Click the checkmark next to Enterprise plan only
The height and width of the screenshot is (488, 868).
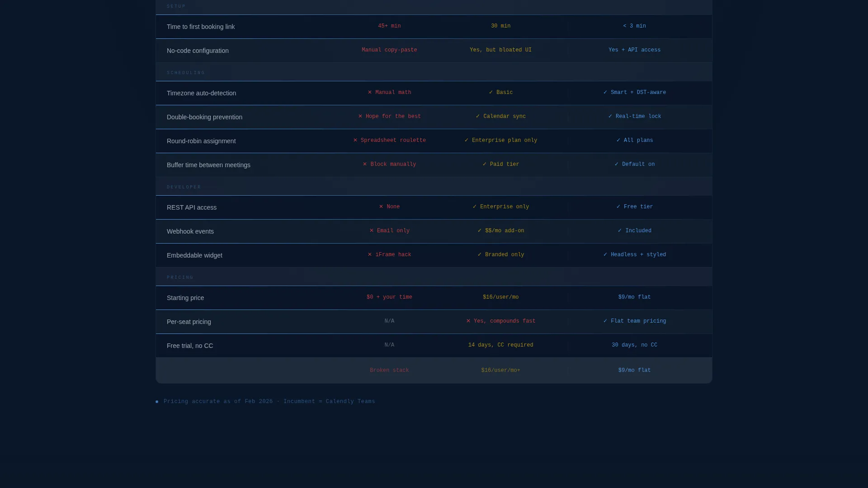click(467, 141)
